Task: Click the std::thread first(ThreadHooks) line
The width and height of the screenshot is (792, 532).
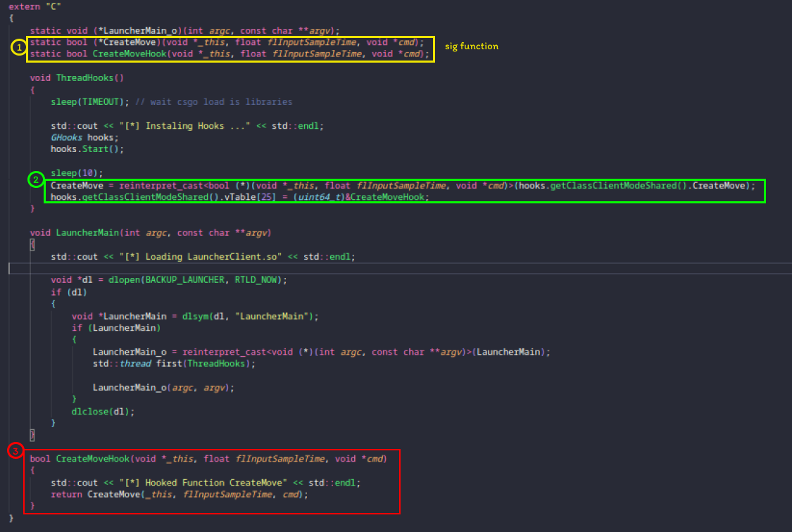Action: point(173,364)
